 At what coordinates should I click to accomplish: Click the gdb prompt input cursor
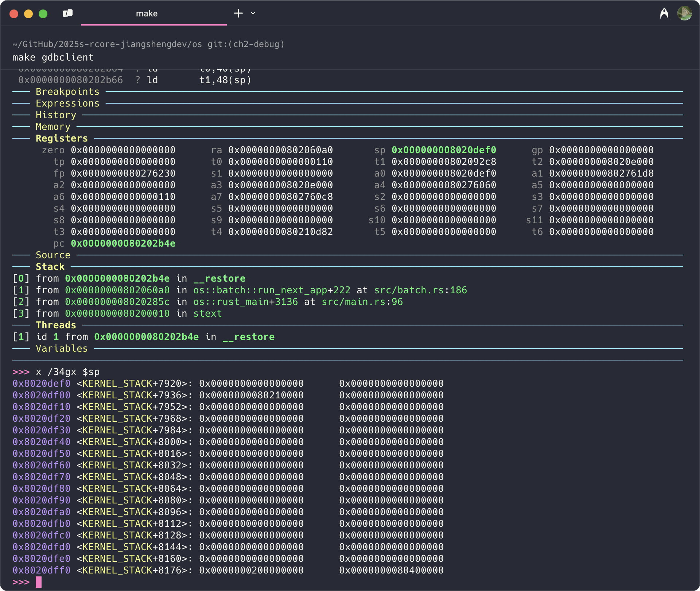pos(39,582)
